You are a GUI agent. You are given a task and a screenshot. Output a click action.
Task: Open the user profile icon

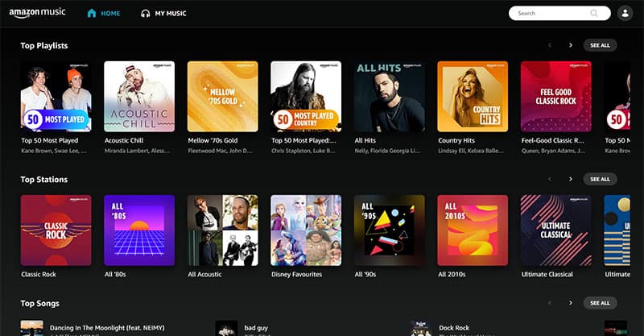pyautogui.click(x=625, y=13)
